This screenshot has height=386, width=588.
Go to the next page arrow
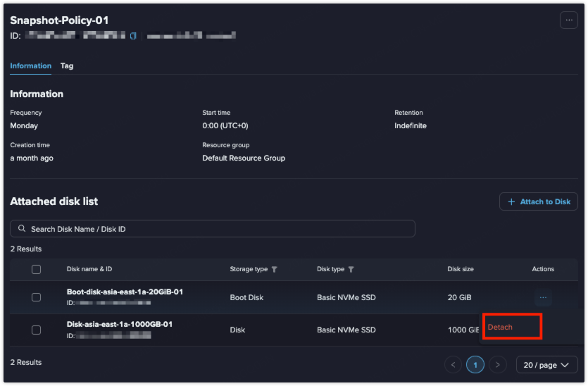pyautogui.click(x=498, y=365)
